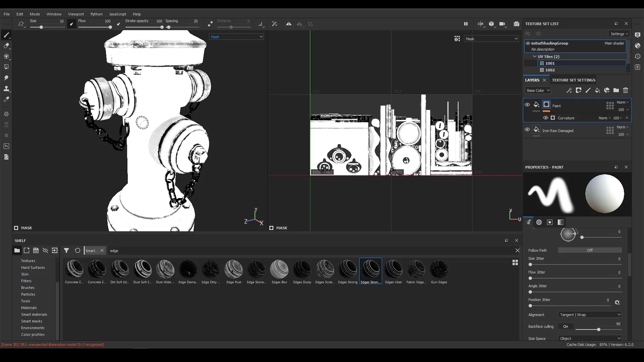644x362 pixels.
Task: Toggle symmetry icon in top toolbar
Action: pyautogui.click(x=289, y=24)
